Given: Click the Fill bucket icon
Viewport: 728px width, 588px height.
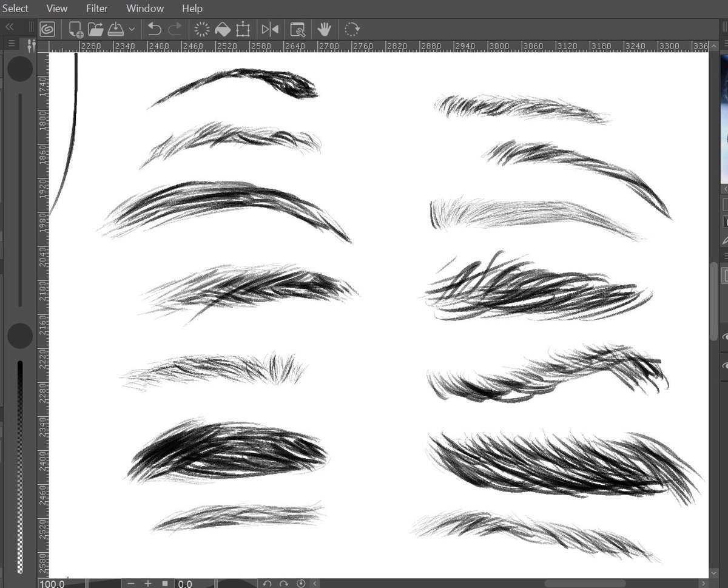Looking at the screenshot, I should click(x=223, y=29).
